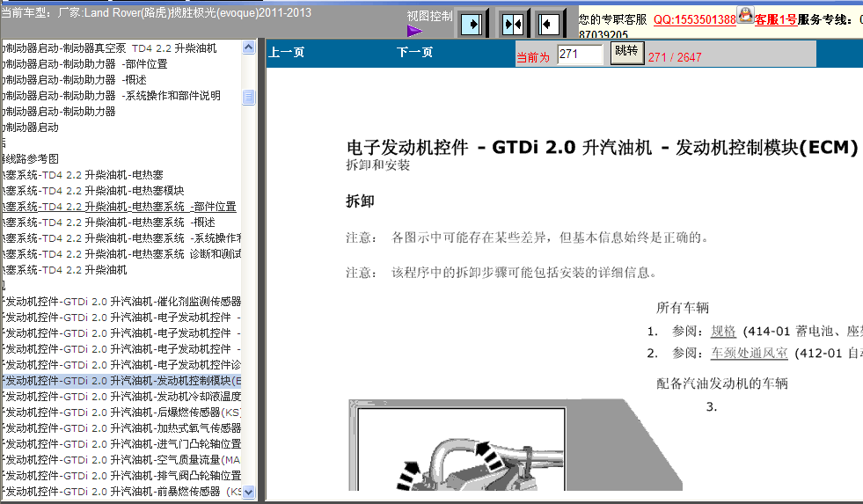Screen dimensions: 863x504
Task: Focus the page number field showing 271
Action: (x=580, y=55)
